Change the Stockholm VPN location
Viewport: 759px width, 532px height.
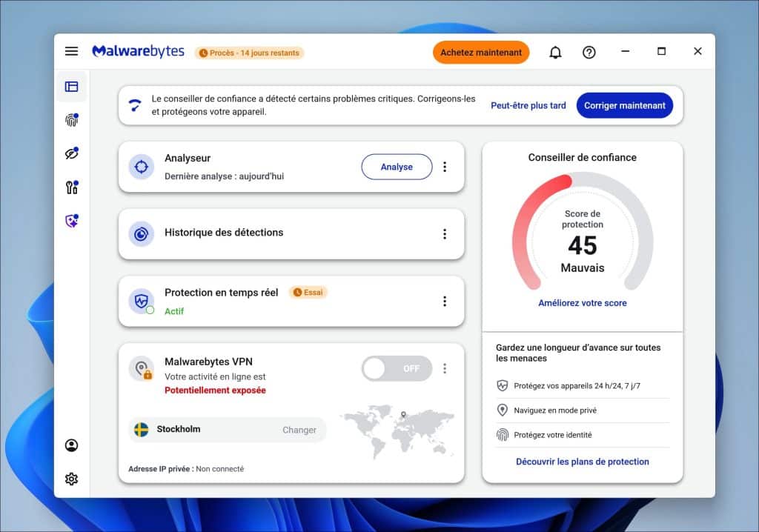pos(299,430)
